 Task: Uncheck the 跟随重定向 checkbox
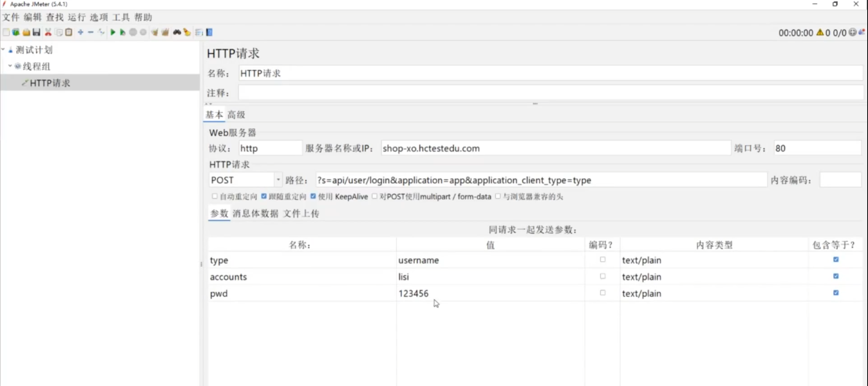[x=264, y=196]
